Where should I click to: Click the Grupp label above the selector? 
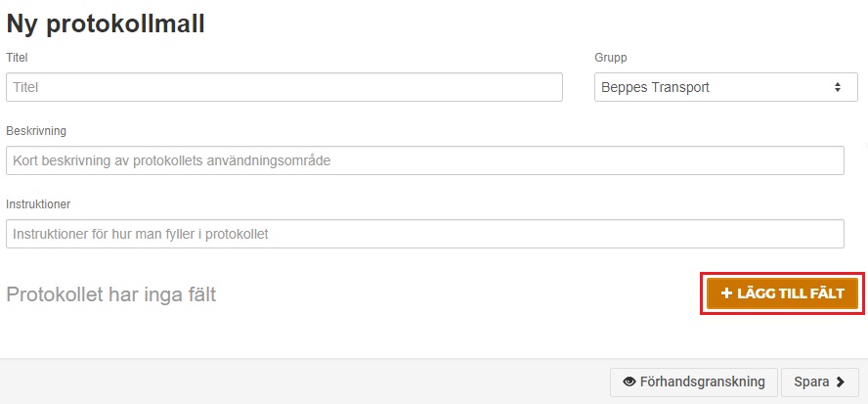(611, 57)
